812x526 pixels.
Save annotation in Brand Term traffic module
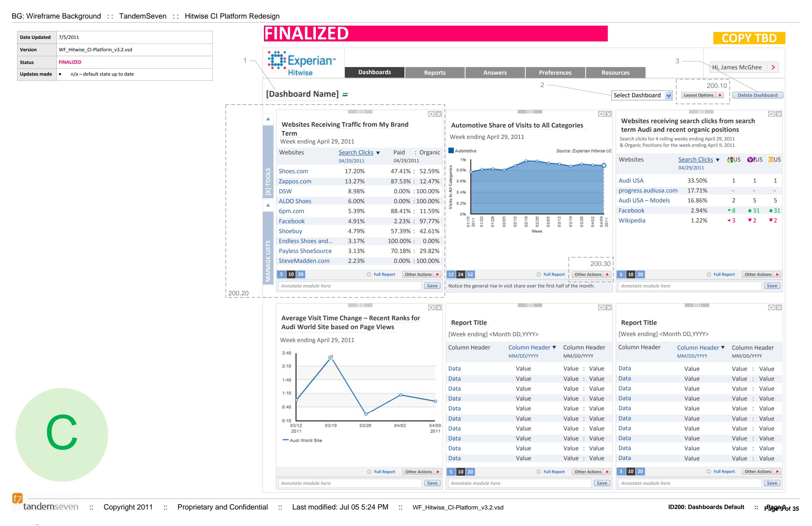432,286
